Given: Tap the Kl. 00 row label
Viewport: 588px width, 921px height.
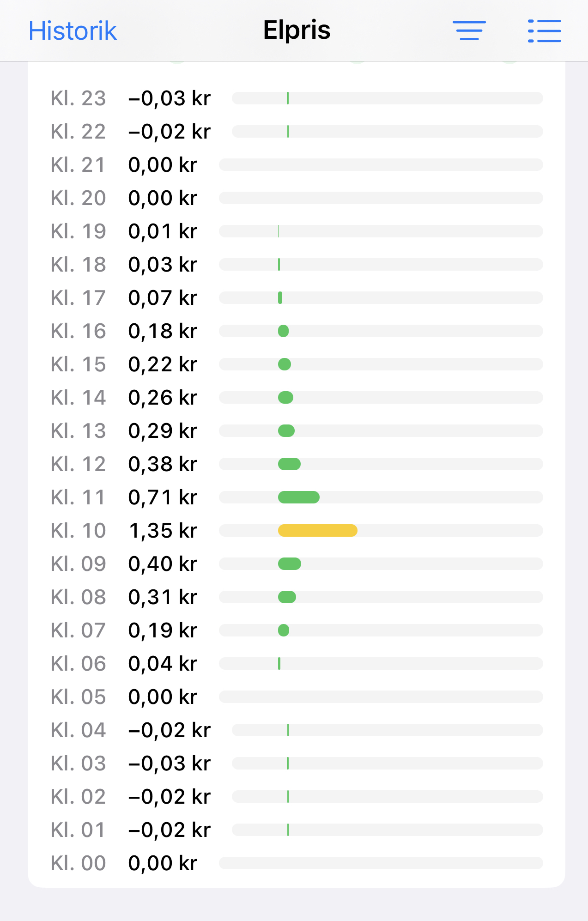Looking at the screenshot, I should tap(79, 863).
